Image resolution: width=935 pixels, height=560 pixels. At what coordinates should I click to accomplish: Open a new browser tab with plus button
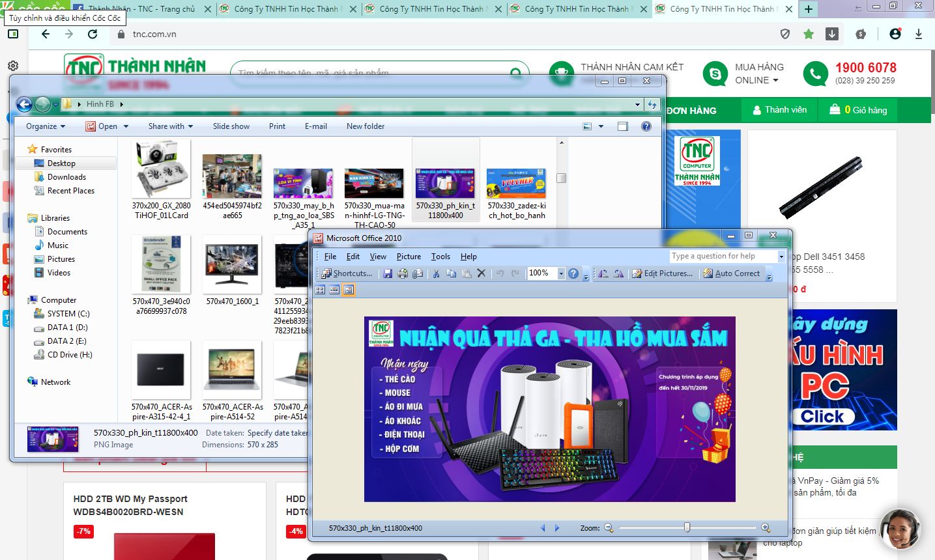coord(809,8)
